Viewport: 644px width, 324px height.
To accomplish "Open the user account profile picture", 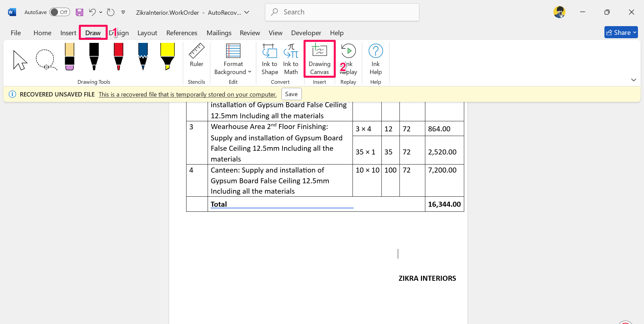I will (x=559, y=12).
